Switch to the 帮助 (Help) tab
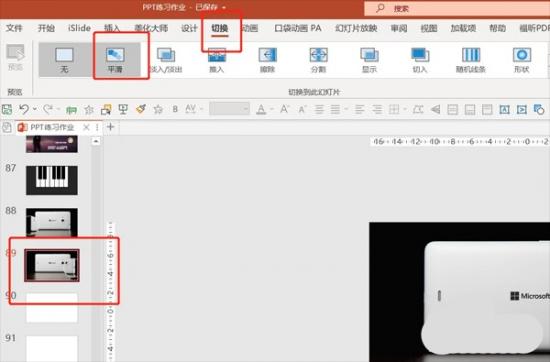The image size is (550, 362). click(x=497, y=28)
